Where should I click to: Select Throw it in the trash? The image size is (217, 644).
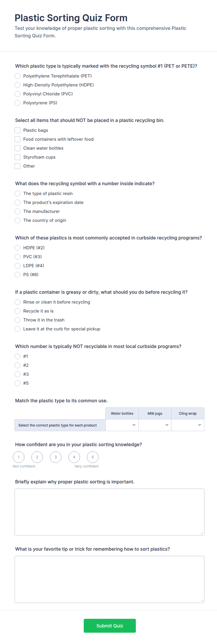coord(17,320)
